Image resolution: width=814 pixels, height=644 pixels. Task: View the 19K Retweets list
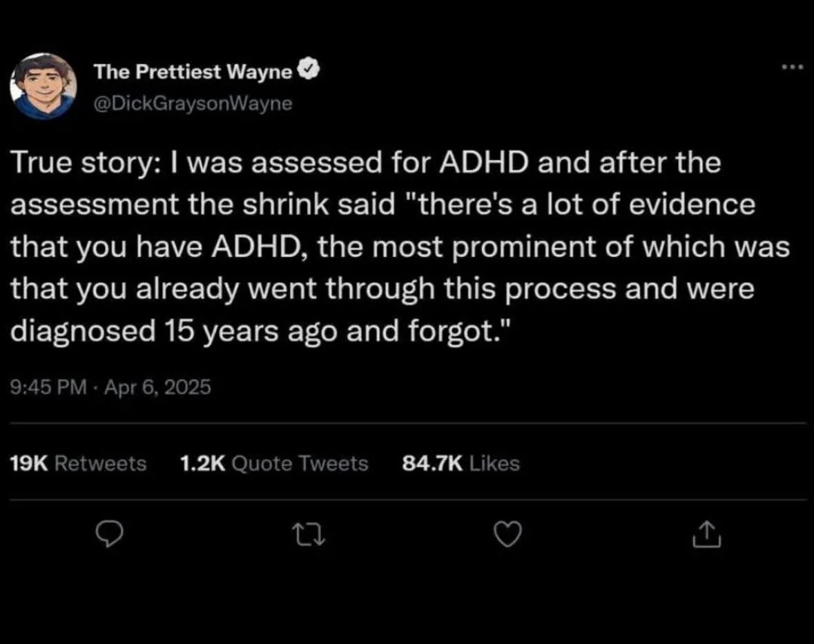tap(79, 463)
